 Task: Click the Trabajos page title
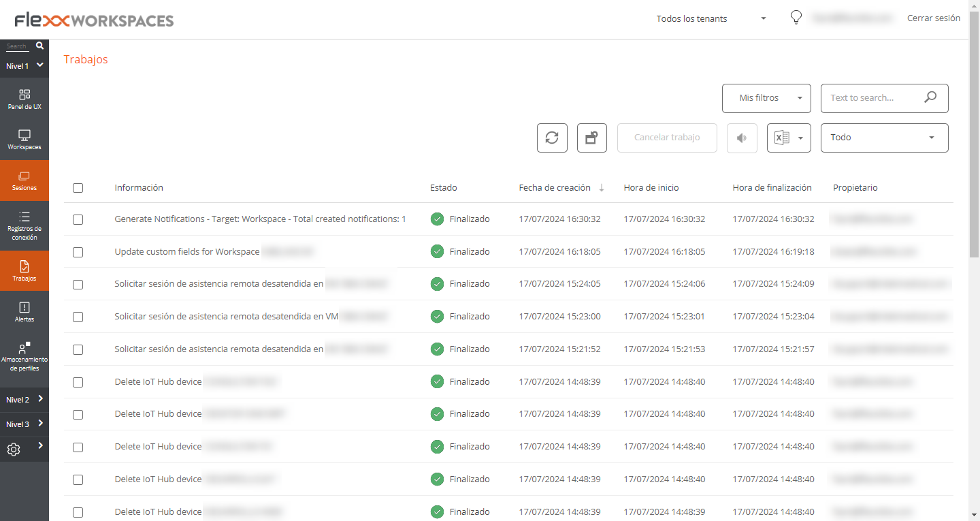86,59
